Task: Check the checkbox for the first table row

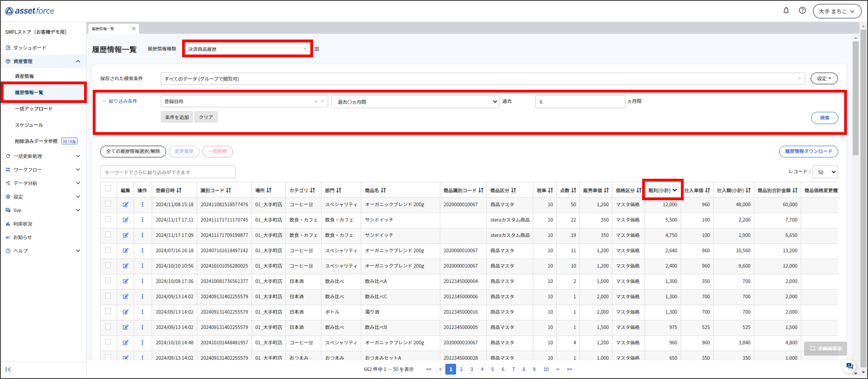Action: pos(108,204)
